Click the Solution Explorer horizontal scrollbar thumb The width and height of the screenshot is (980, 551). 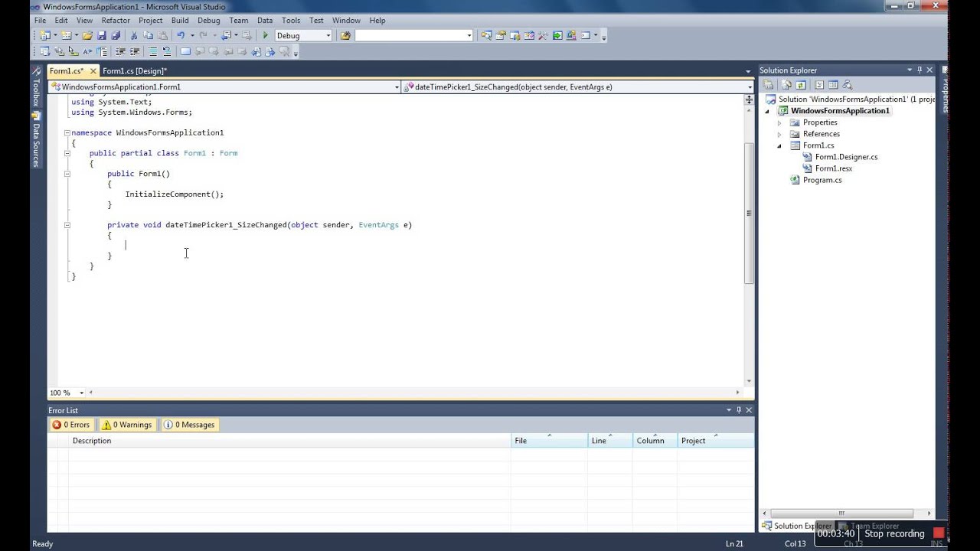point(841,514)
